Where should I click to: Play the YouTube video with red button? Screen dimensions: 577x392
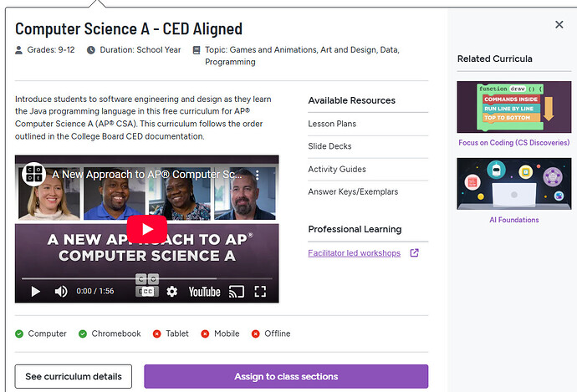click(x=147, y=229)
